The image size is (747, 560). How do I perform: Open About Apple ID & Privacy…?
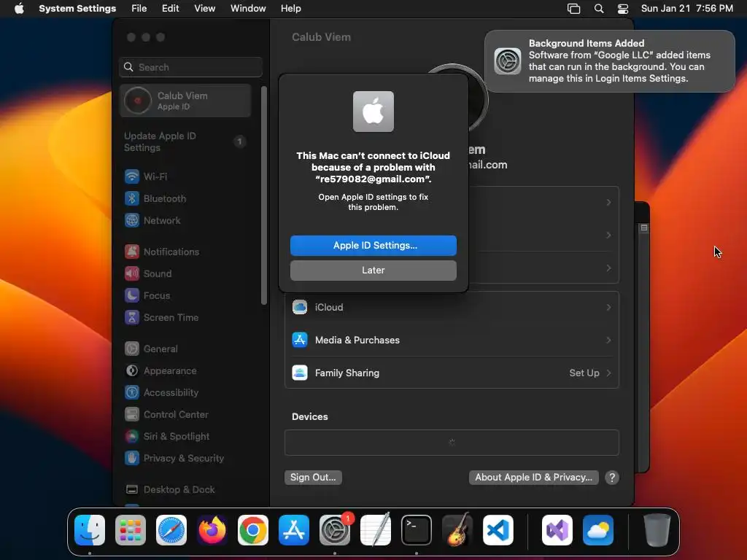(533, 478)
